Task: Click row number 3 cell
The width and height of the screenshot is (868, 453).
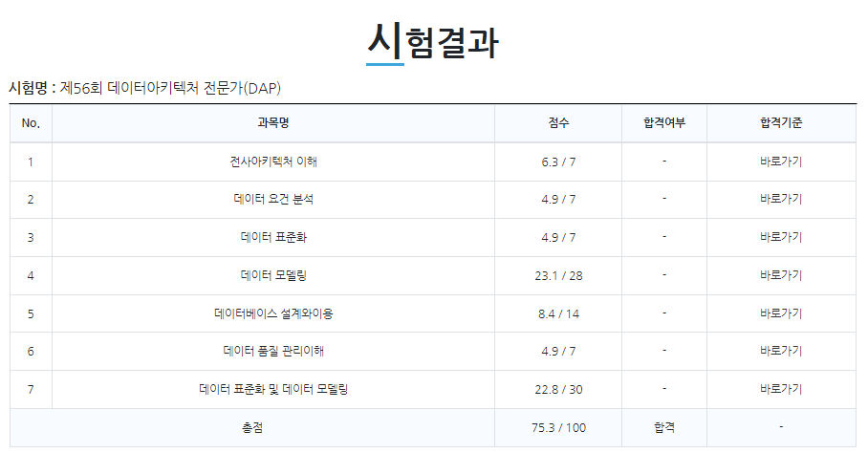Action: pyautogui.click(x=31, y=237)
